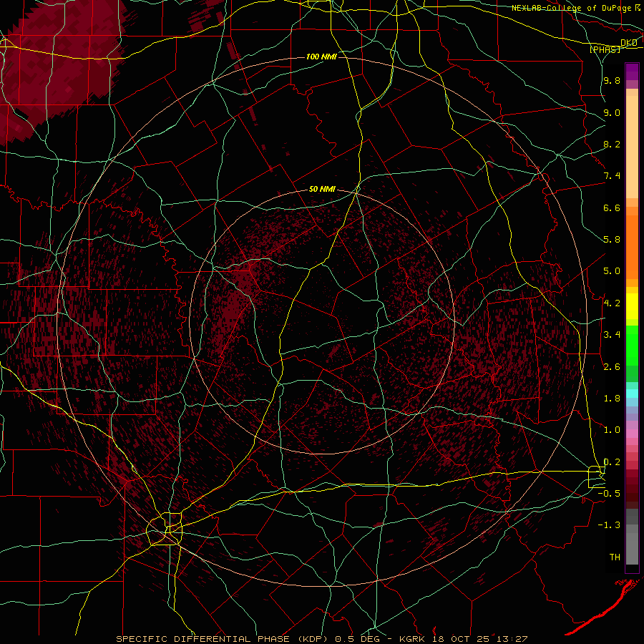
Task: Click the DKD product label
Action: click(629, 43)
